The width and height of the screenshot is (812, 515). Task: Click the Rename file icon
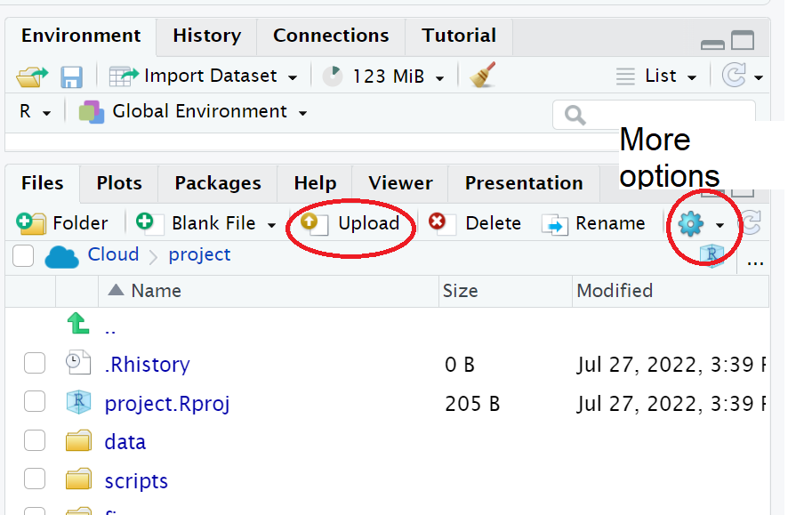pos(555,223)
